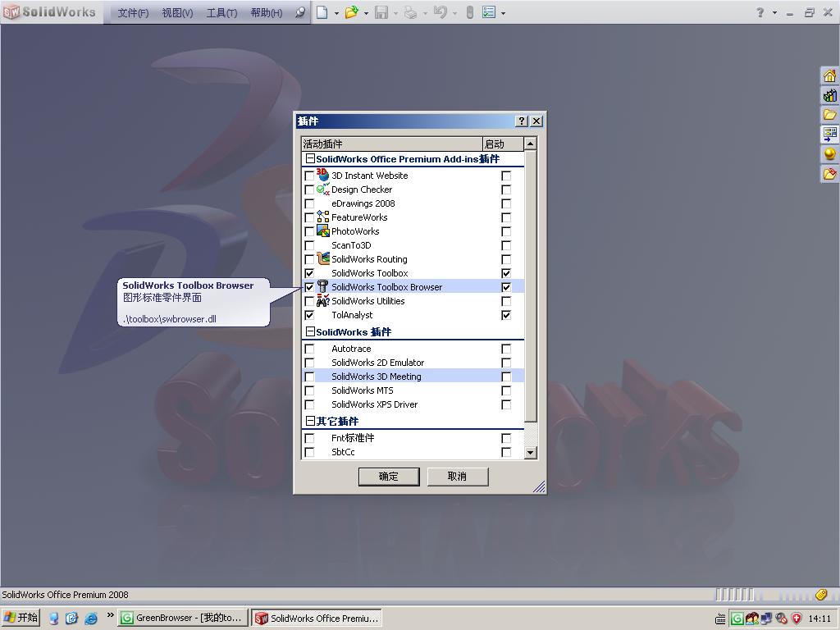The width and height of the screenshot is (840, 630).
Task: Click the PhotoWorks icon
Action: point(322,231)
